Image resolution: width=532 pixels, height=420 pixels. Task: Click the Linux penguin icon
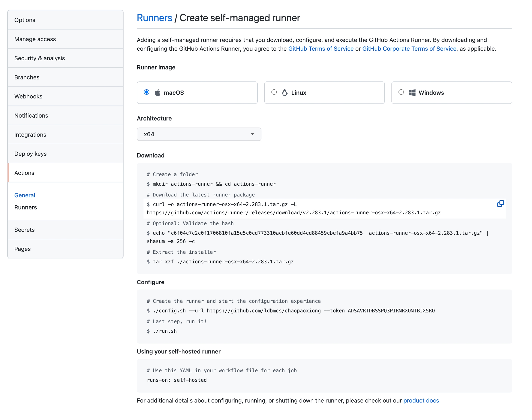tap(284, 93)
